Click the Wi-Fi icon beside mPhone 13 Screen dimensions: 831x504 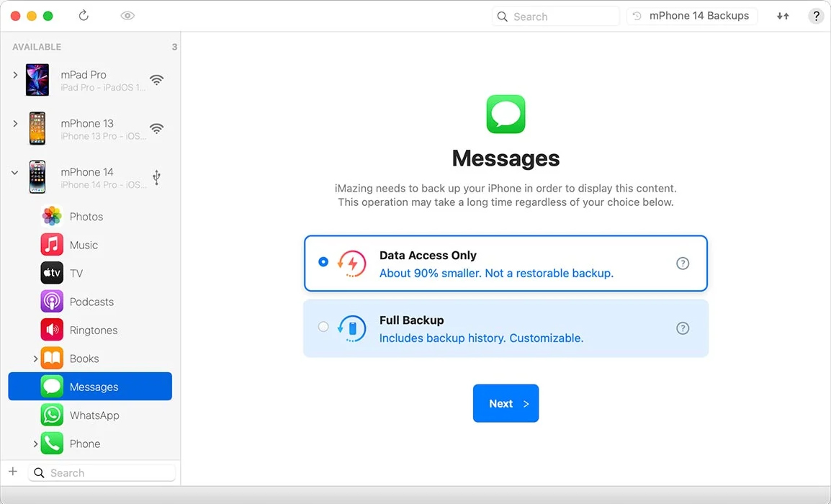(156, 129)
